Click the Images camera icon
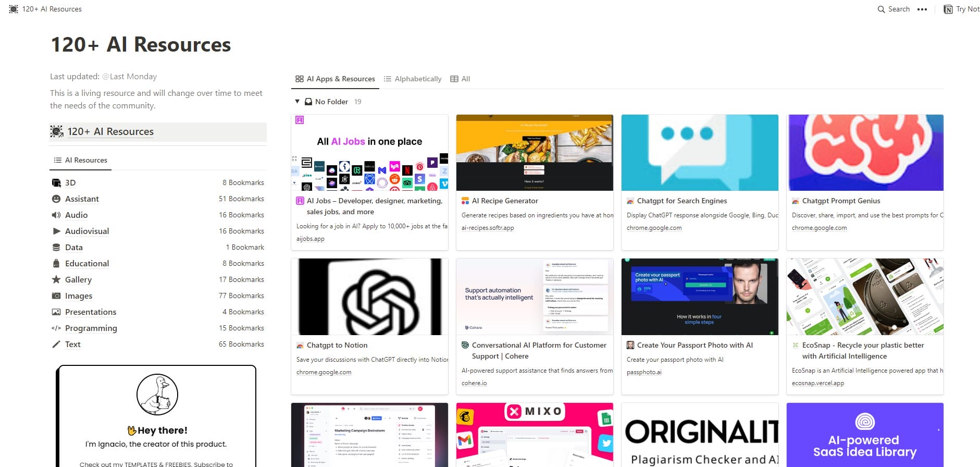The width and height of the screenshot is (980, 467). tap(56, 296)
